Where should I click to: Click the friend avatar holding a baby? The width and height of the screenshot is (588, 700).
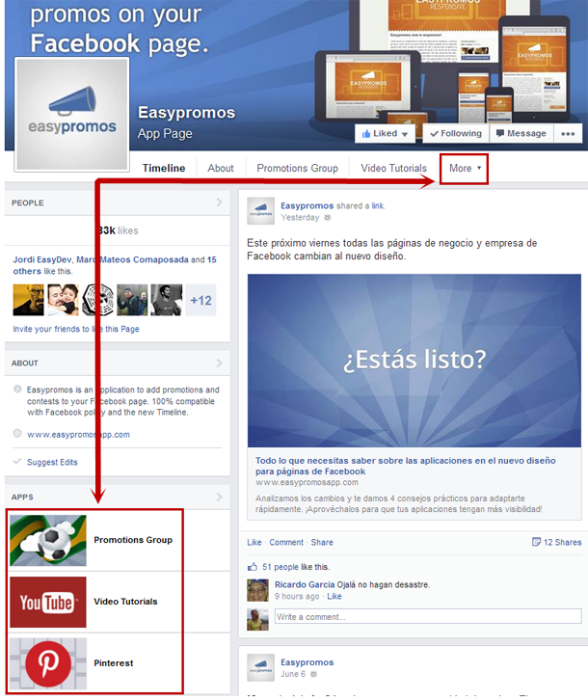(x=63, y=301)
